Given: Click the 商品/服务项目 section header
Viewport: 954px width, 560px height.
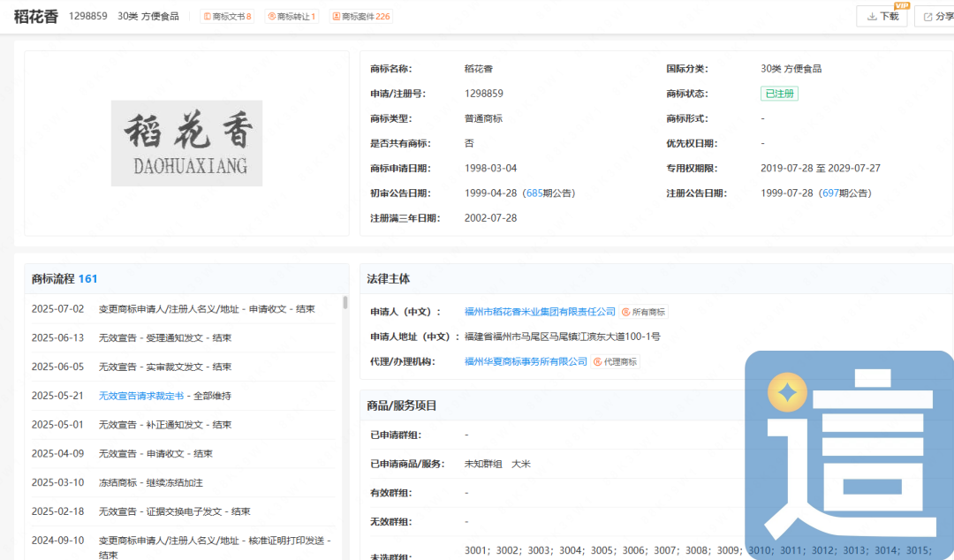Looking at the screenshot, I should [x=402, y=405].
